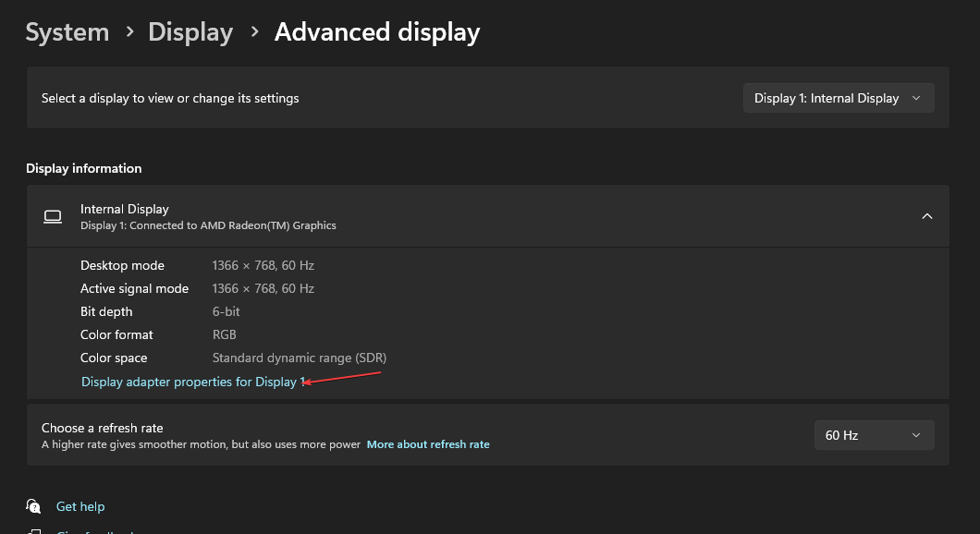Viewport: 980px width, 534px height.
Task: Click the Give feedback icon
Action: point(34,530)
